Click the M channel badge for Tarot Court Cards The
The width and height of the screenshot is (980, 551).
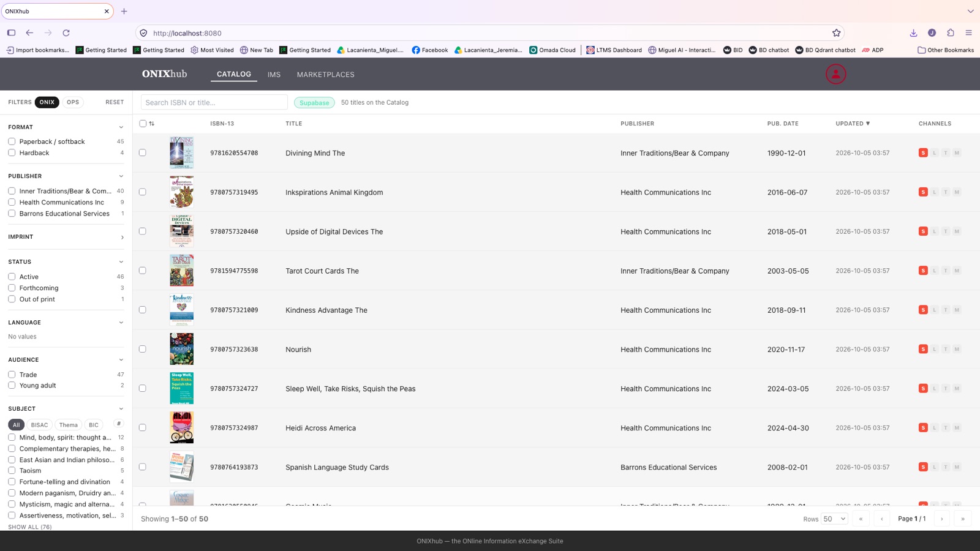[957, 271]
